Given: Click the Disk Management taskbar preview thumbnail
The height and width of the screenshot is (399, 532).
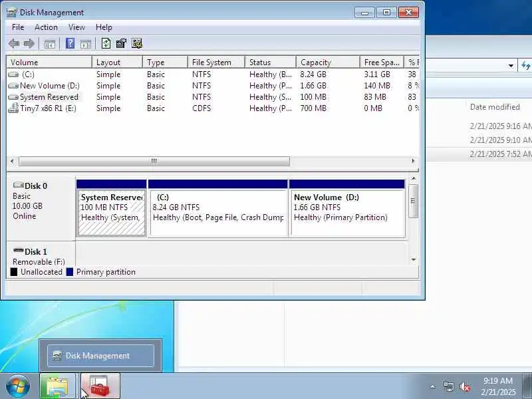Looking at the screenshot, I should [x=100, y=356].
